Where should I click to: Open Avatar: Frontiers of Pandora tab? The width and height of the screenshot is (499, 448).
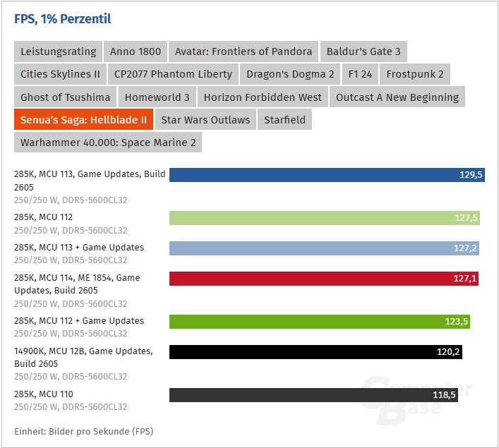244,52
